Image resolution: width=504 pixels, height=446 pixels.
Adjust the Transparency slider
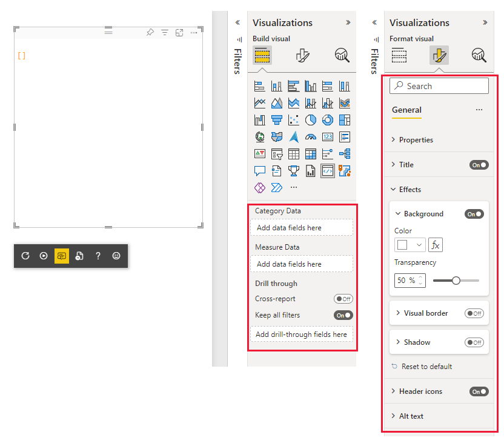tap(456, 280)
